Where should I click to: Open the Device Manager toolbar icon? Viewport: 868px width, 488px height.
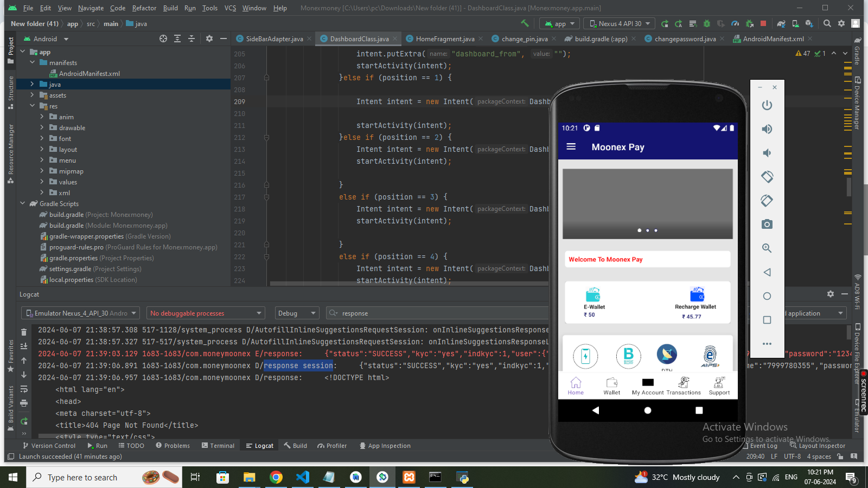pyautogui.click(x=795, y=23)
